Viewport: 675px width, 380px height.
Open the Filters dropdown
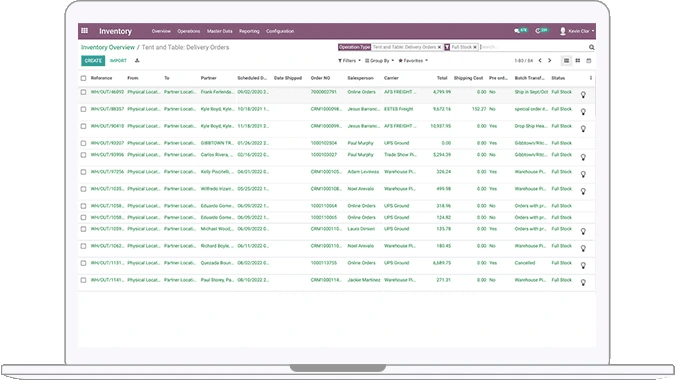(349, 61)
